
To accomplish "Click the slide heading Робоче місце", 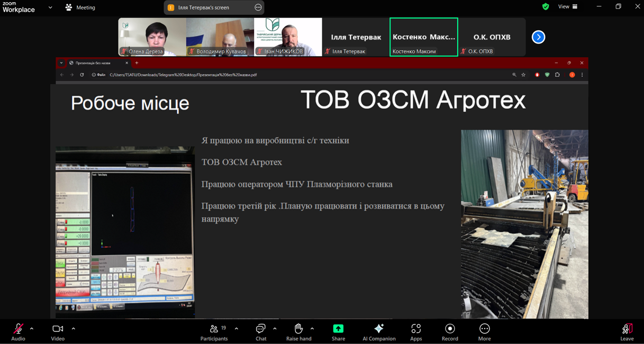I will (x=130, y=103).
